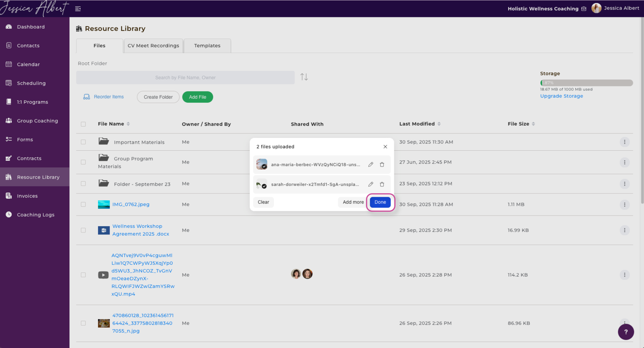Delete the sarah-dorweiler uploaded file via trash icon
The height and width of the screenshot is (348, 644).
pos(382,184)
